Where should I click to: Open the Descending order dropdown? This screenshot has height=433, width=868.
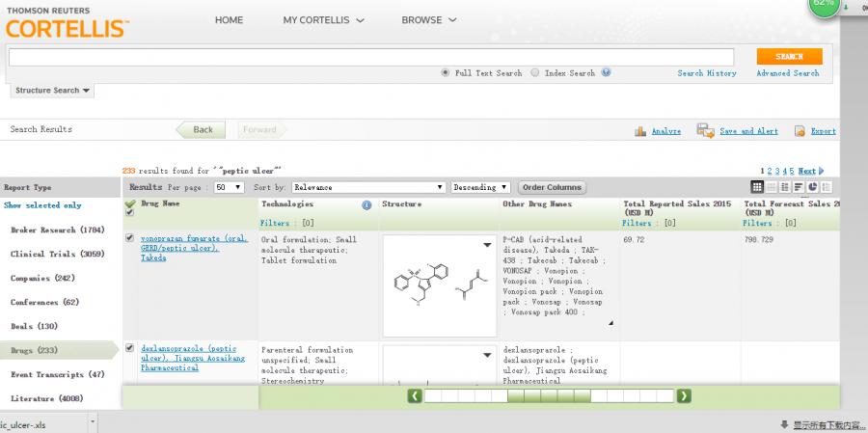click(480, 187)
